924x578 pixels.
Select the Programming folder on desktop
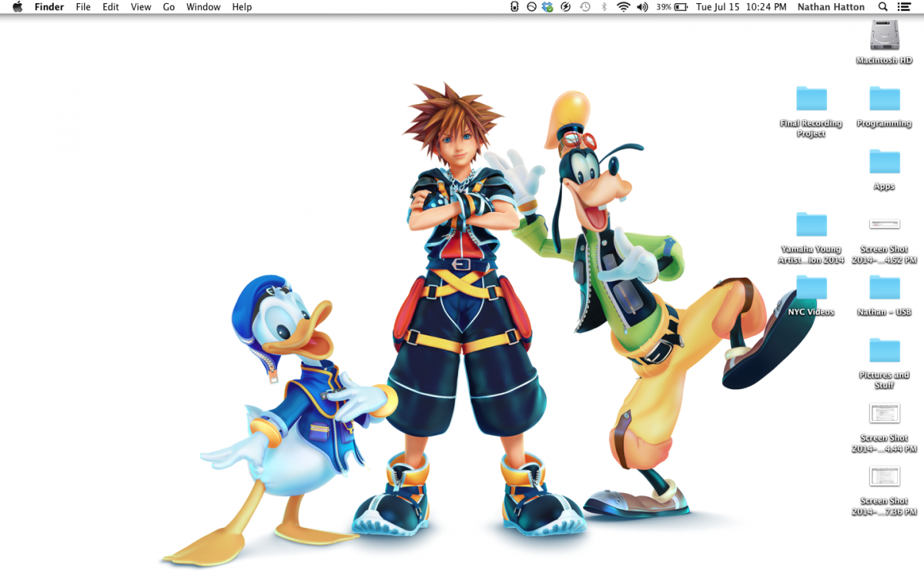[884, 99]
